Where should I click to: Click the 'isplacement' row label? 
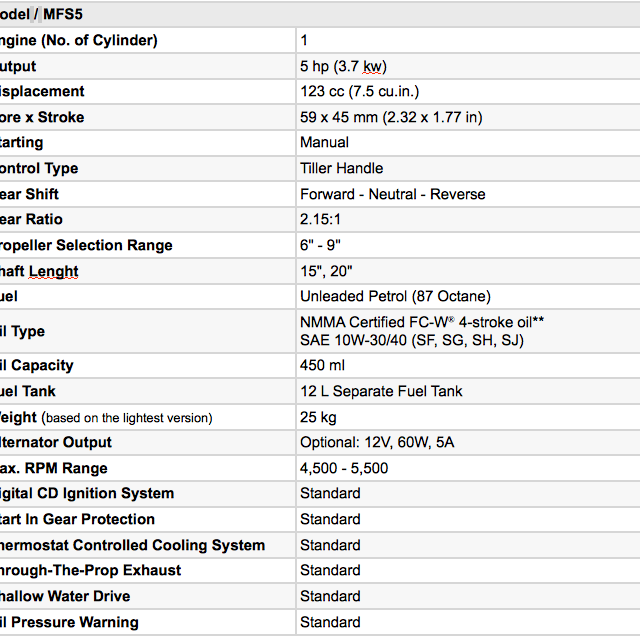coord(42,91)
